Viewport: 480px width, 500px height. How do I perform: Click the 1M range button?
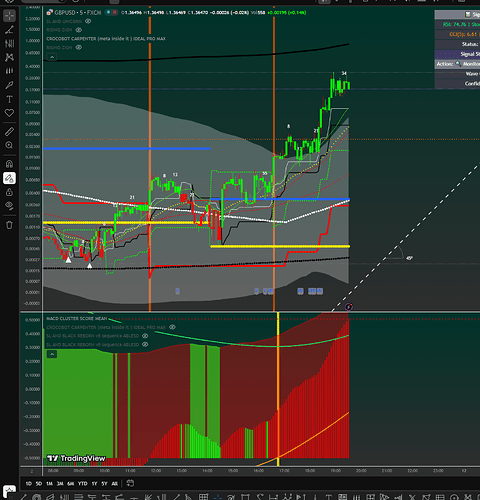click(49, 483)
